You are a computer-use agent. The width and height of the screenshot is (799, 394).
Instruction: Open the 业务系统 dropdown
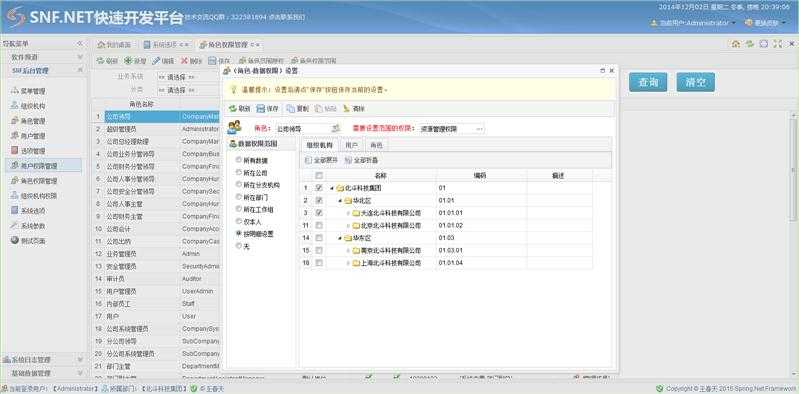pyautogui.click(x=188, y=77)
